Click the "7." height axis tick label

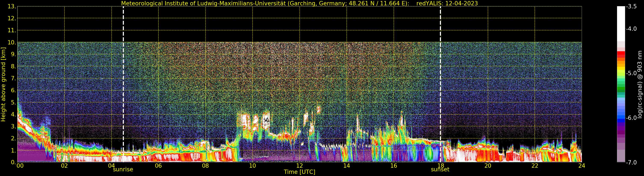[13, 79]
